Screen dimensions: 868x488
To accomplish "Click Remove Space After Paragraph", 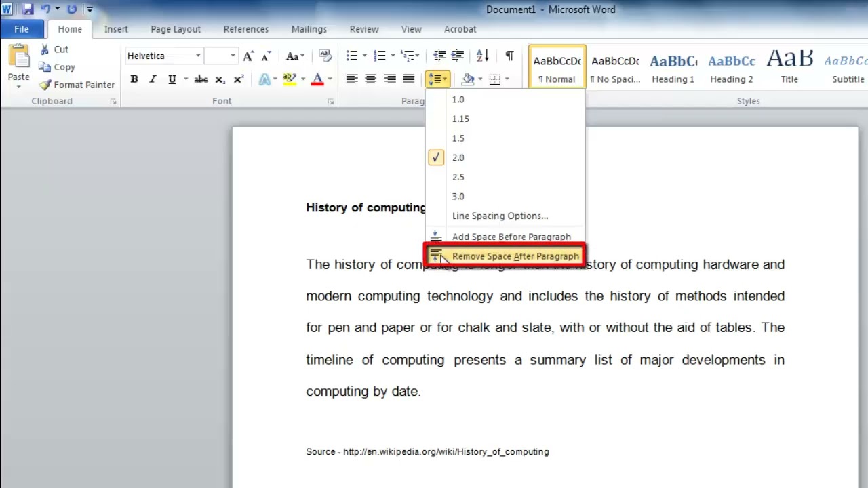I will click(x=505, y=256).
